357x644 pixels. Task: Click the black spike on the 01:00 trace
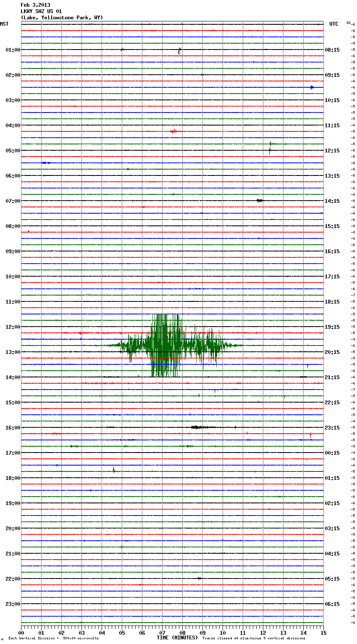point(179,50)
